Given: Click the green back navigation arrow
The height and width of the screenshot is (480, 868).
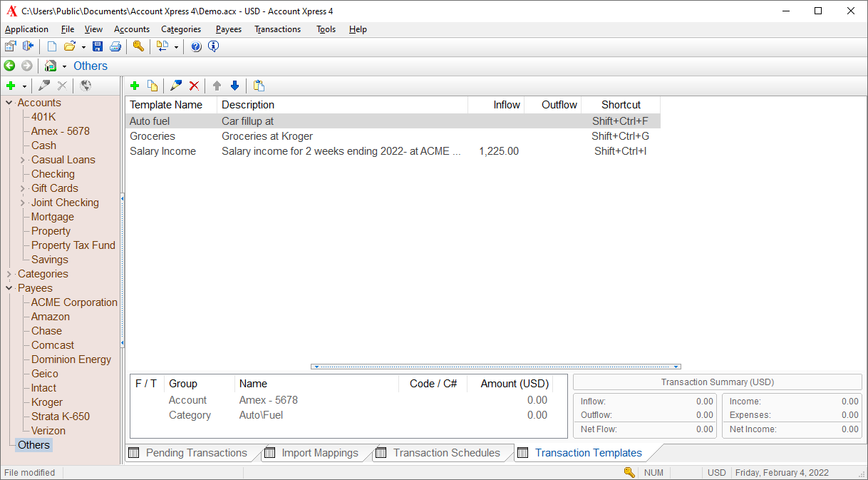Looking at the screenshot, I should 9,66.
